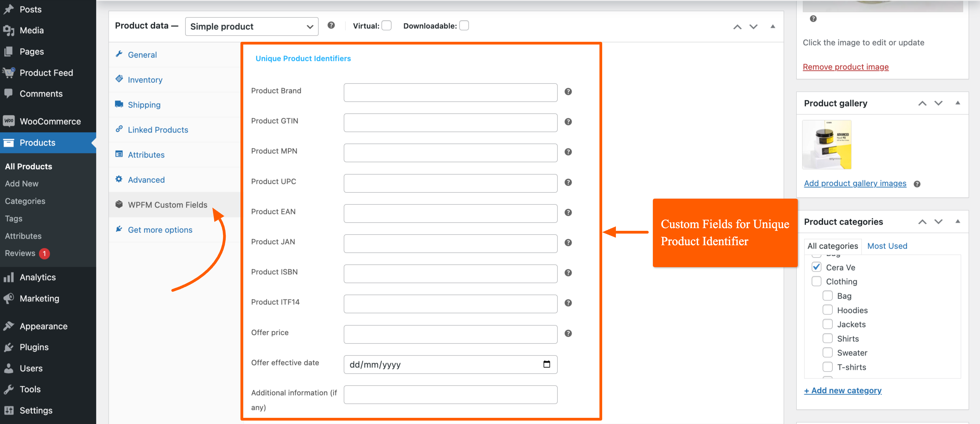Collapse the Product categories panel
980x424 pixels.
[957, 221]
